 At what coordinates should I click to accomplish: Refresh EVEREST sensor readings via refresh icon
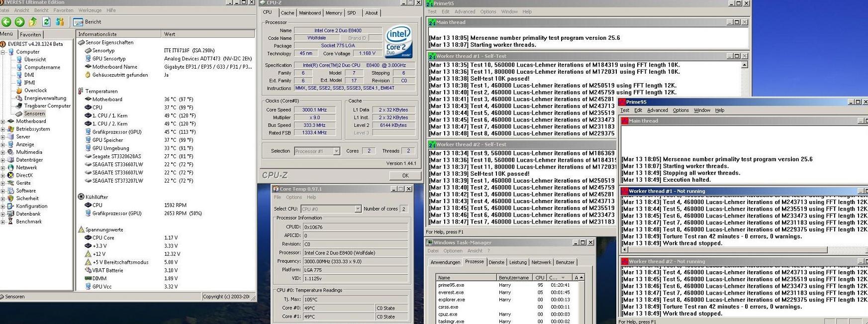click(46, 22)
